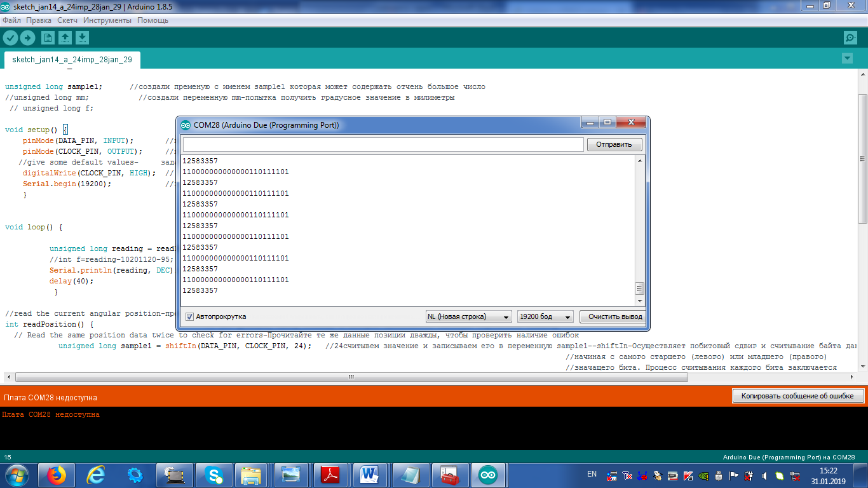
Task: Open Skype from the taskbar
Action: point(214,475)
